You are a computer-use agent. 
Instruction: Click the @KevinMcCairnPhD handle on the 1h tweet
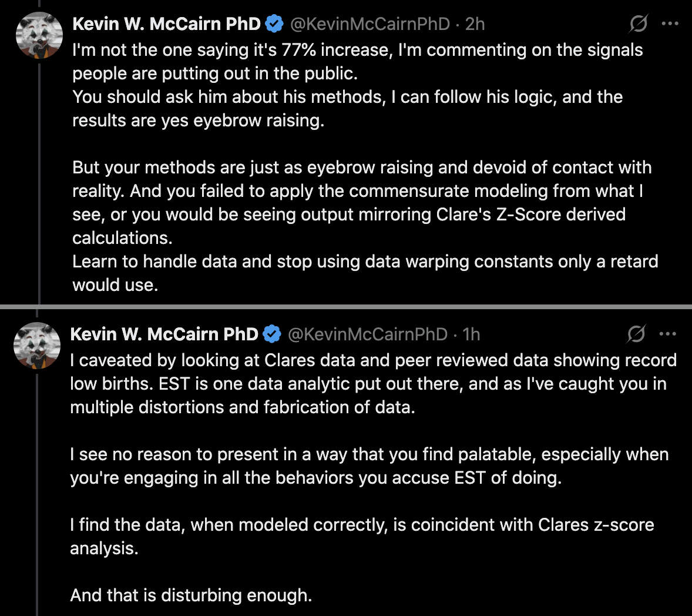368,334
